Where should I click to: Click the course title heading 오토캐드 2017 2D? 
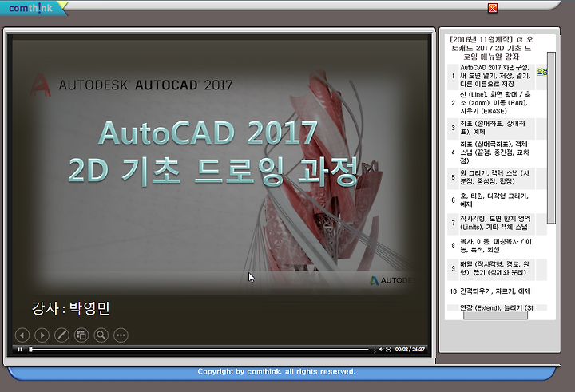coord(491,48)
